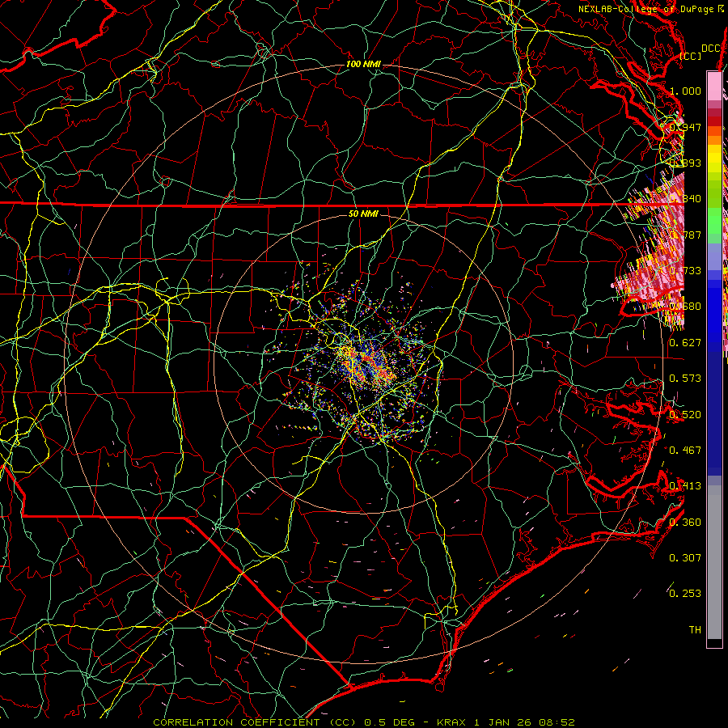Click the 0.307 scale value

[685, 557]
